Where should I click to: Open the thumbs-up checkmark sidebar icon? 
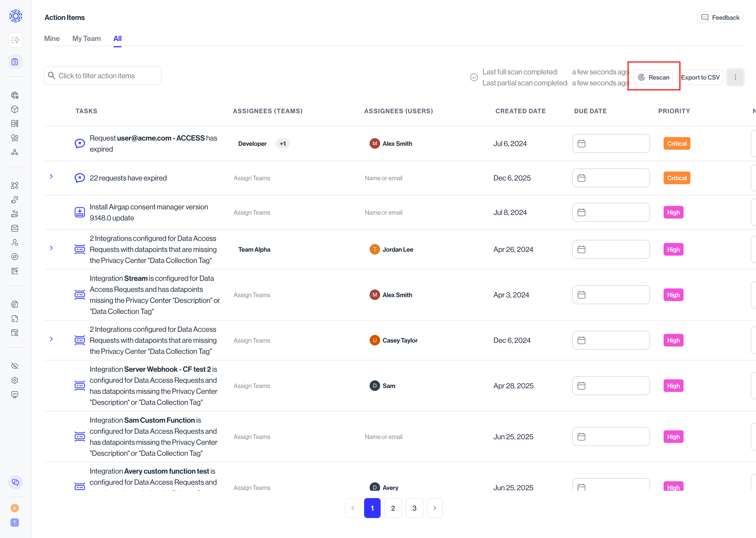(x=14, y=200)
